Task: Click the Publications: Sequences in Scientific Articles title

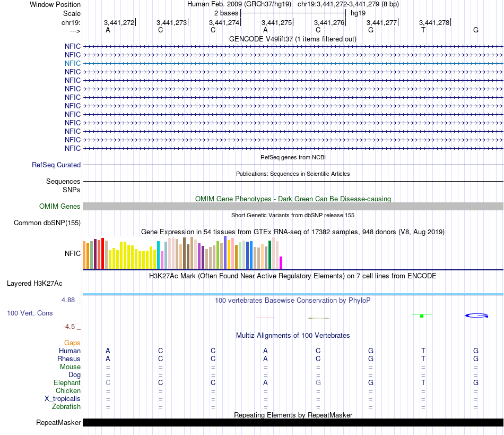Action: [x=293, y=174]
